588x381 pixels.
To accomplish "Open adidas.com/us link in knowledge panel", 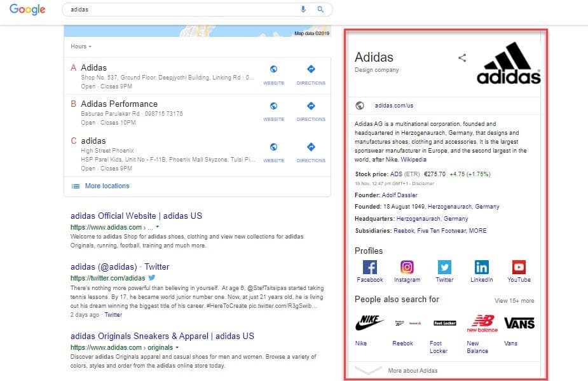I will click(x=393, y=106).
